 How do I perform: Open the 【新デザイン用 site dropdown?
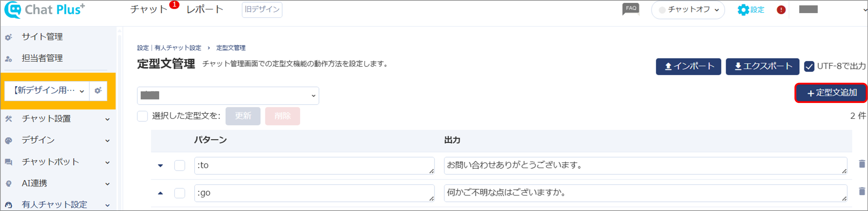(x=47, y=90)
